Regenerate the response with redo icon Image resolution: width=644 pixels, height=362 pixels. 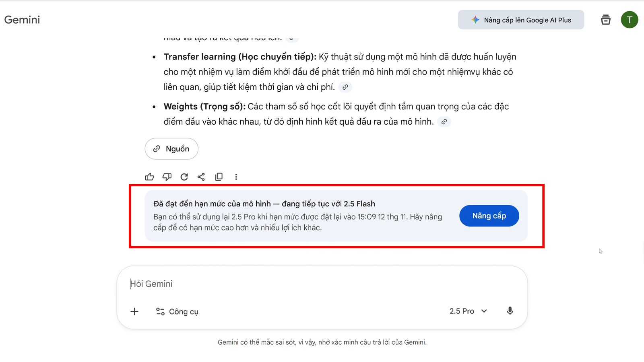(184, 177)
